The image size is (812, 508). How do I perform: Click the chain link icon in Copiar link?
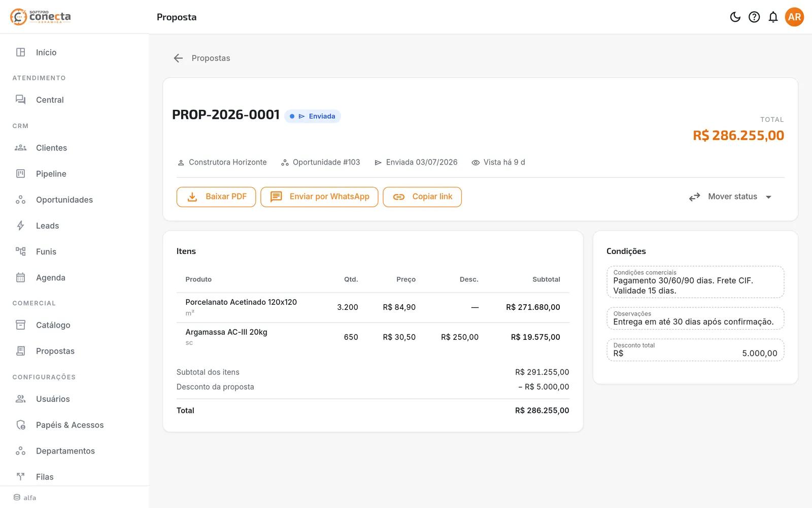[399, 197]
